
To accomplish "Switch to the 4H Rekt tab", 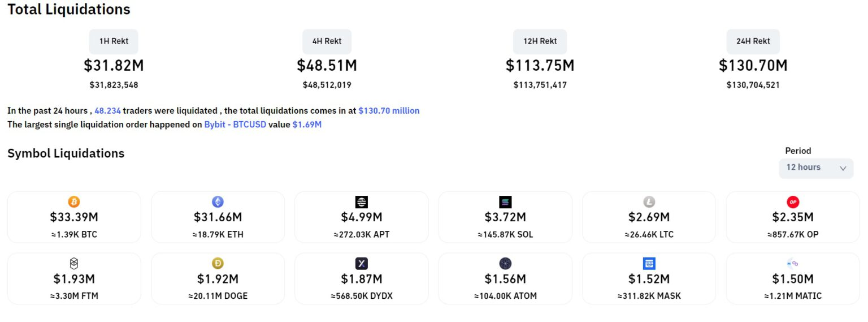I will (x=327, y=41).
